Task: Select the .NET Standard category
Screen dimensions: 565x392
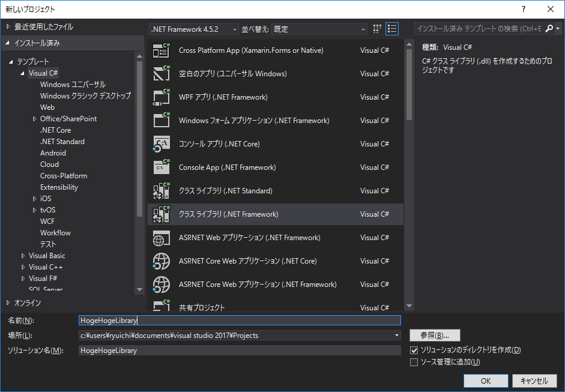Action: [x=62, y=142]
